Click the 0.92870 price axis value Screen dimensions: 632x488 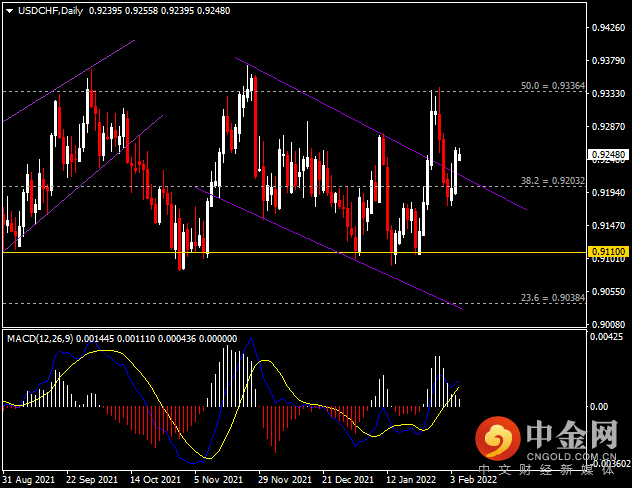[608, 127]
